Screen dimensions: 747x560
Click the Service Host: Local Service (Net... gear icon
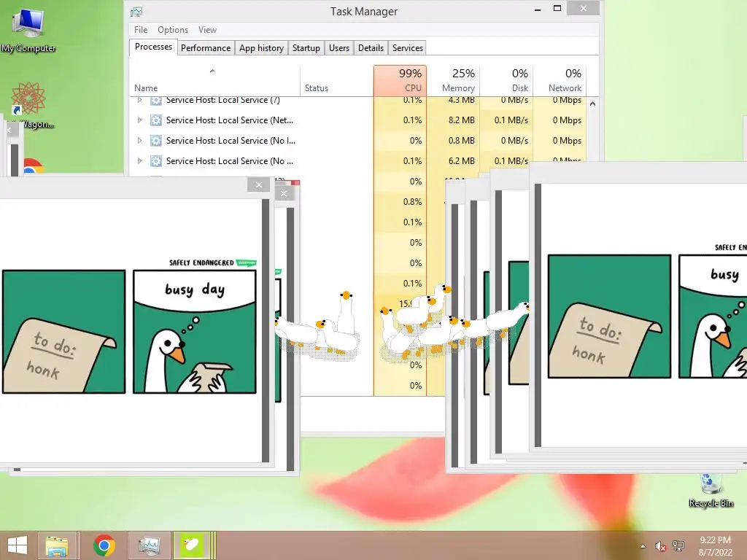[156, 120]
